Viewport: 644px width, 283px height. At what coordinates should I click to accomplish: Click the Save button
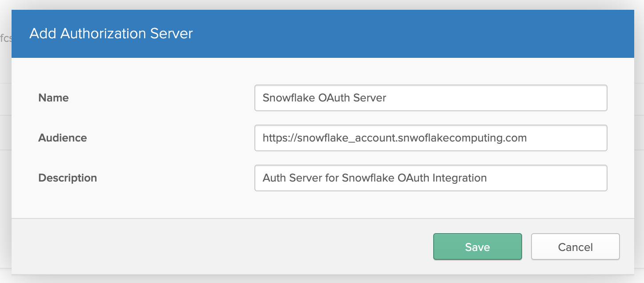tap(477, 247)
